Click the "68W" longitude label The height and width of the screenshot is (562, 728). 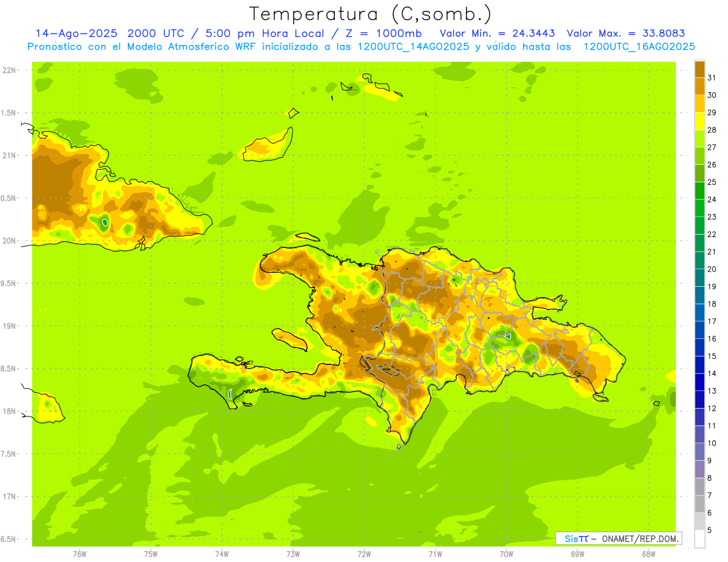coord(649,554)
